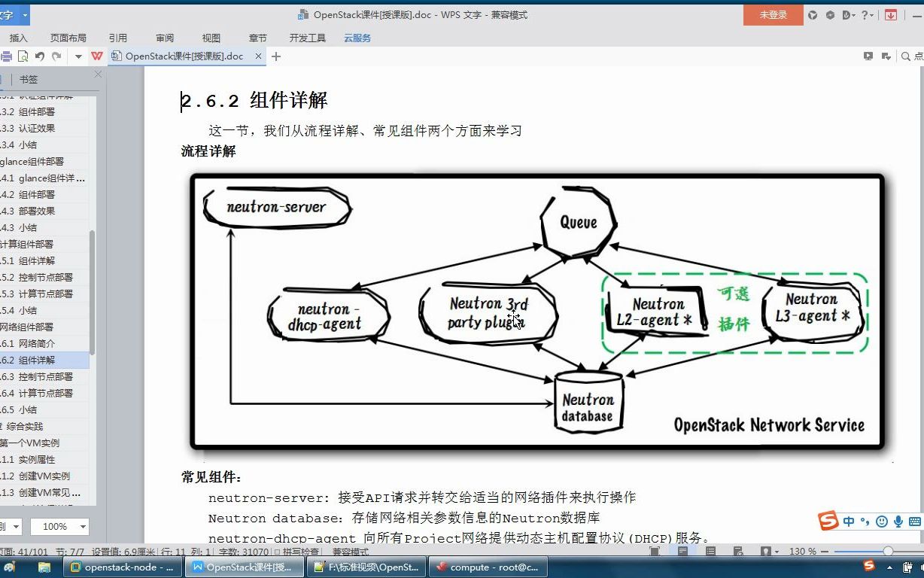Click the undo arrow icon
Screen dimensions: 924x578
coord(40,56)
